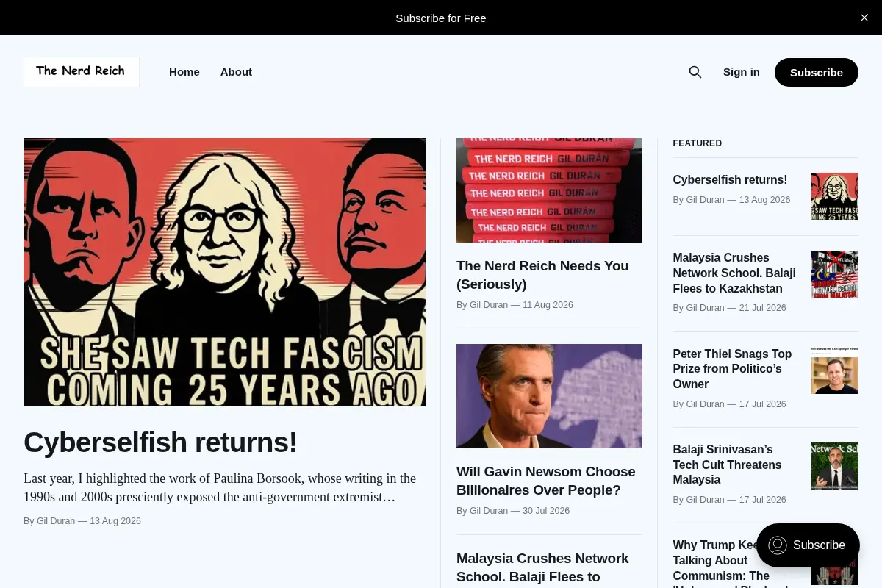Open The Nerd Reich Needs You article
The width and height of the screenshot is (882, 588).
(542, 275)
